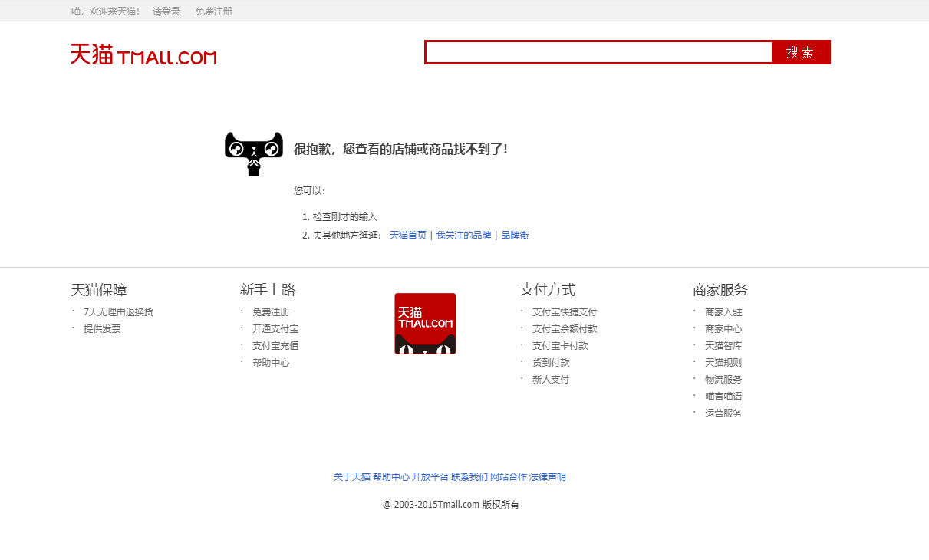Image resolution: width=929 pixels, height=560 pixels.
Task: Open 天猫规则 link
Action: [723, 363]
